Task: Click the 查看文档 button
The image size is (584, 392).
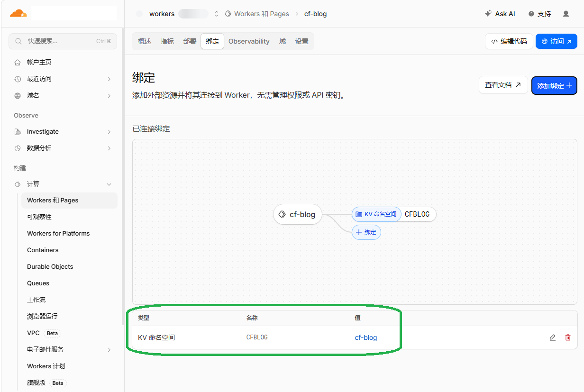Action: pos(503,85)
